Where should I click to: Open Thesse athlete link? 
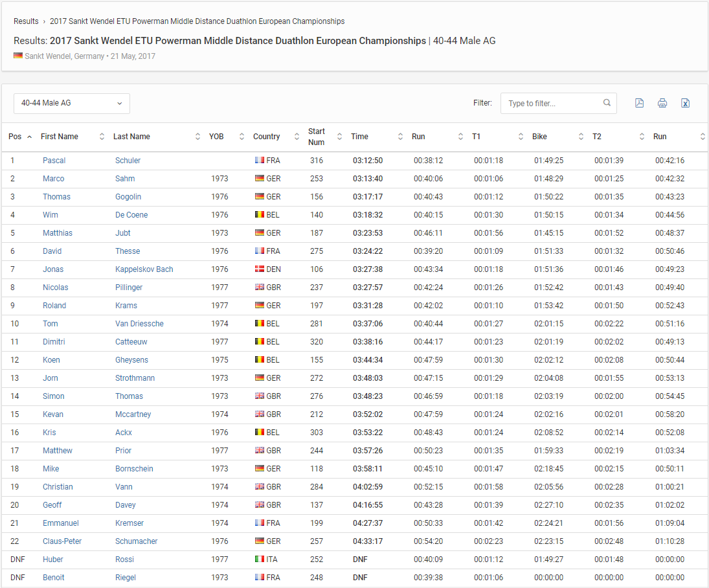pyautogui.click(x=128, y=251)
